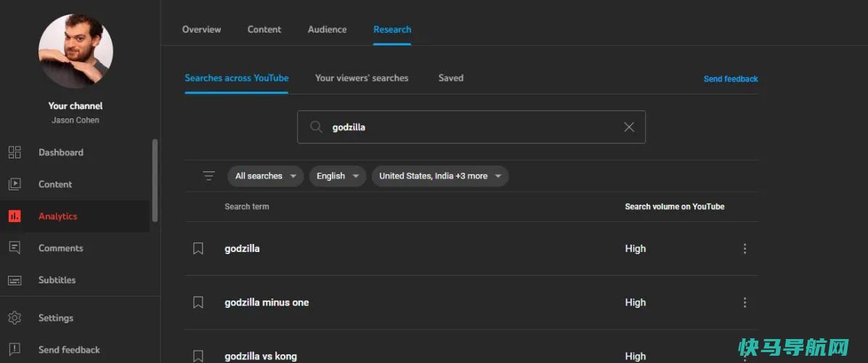Expand the All searches dropdown
The width and height of the screenshot is (868, 363).
pyautogui.click(x=266, y=176)
